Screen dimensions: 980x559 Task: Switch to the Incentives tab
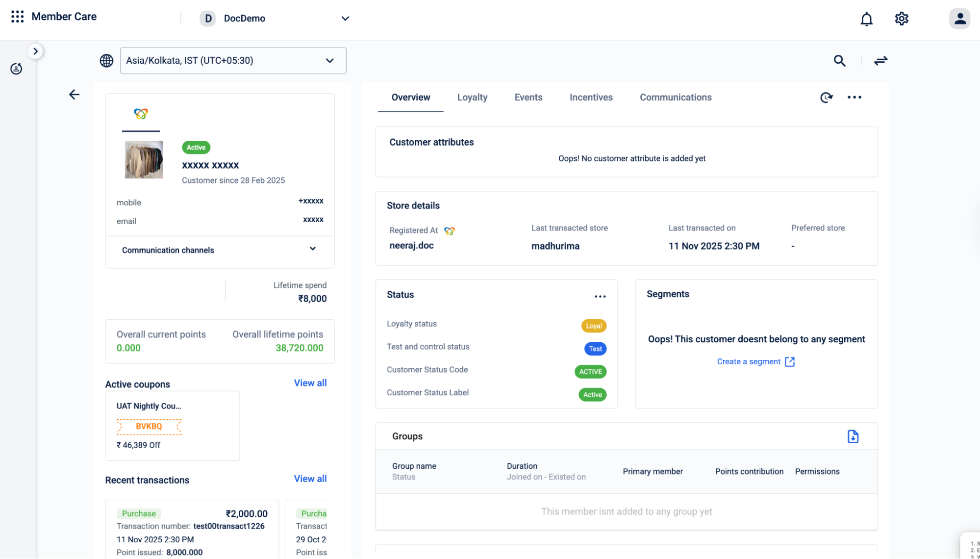pyautogui.click(x=591, y=98)
